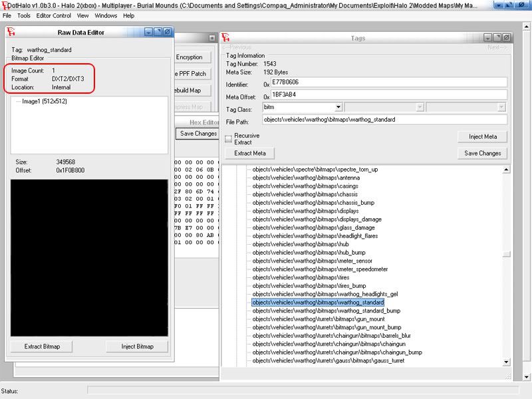
Task: Save Changes in the Tags window
Action: (483, 154)
